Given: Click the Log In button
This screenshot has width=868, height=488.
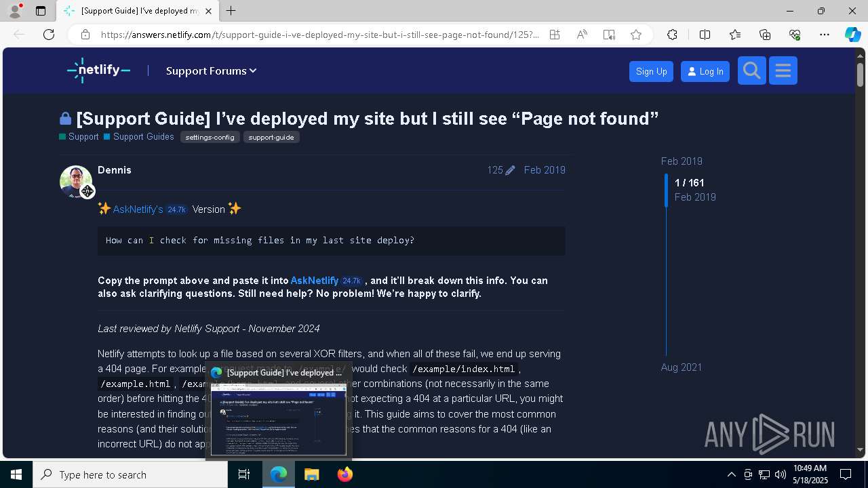Looking at the screenshot, I should coord(705,71).
